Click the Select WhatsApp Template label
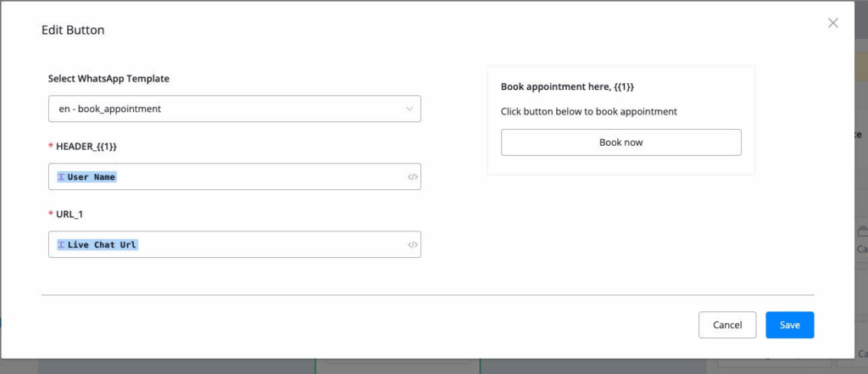The height and width of the screenshot is (374, 868). (x=108, y=79)
